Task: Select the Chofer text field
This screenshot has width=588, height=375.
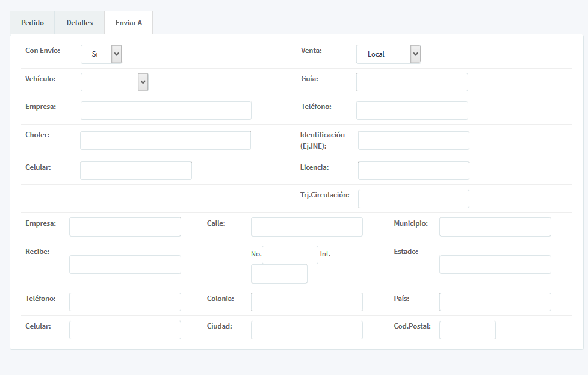Action: 165,141
